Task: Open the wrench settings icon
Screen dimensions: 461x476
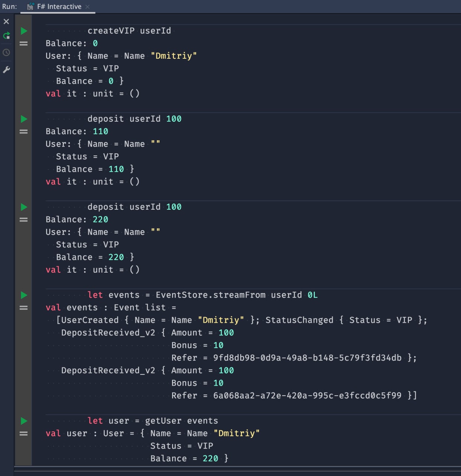Action: (x=6, y=70)
